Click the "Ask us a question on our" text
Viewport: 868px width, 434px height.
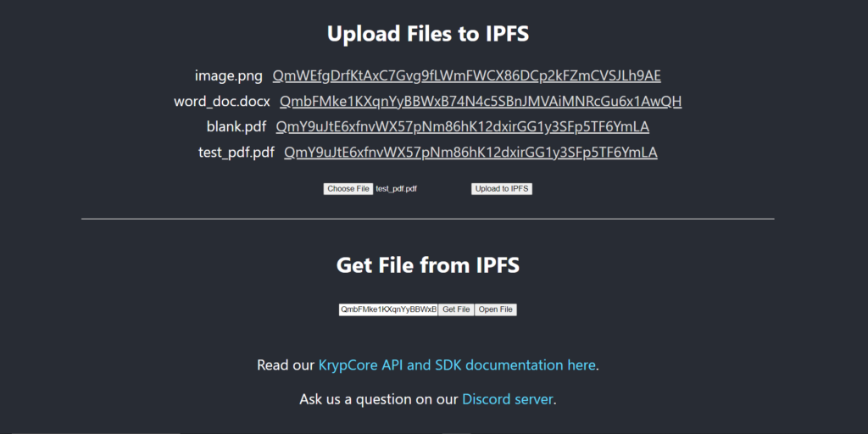379,398
